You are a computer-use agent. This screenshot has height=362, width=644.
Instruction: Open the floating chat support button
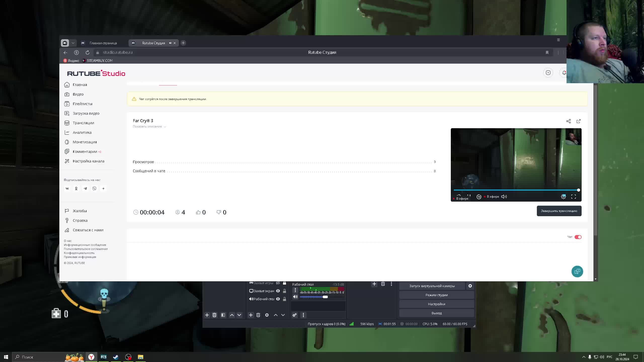pos(577,271)
